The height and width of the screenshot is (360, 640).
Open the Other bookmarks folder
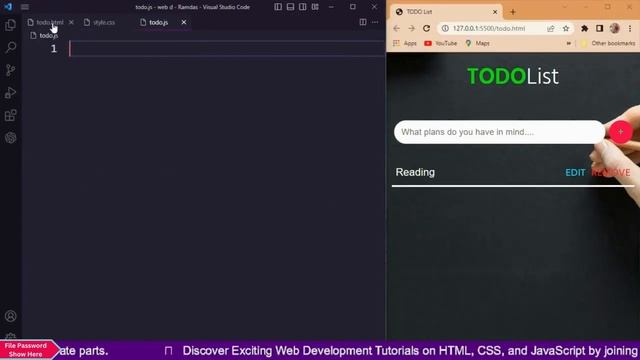(x=608, y=43)
